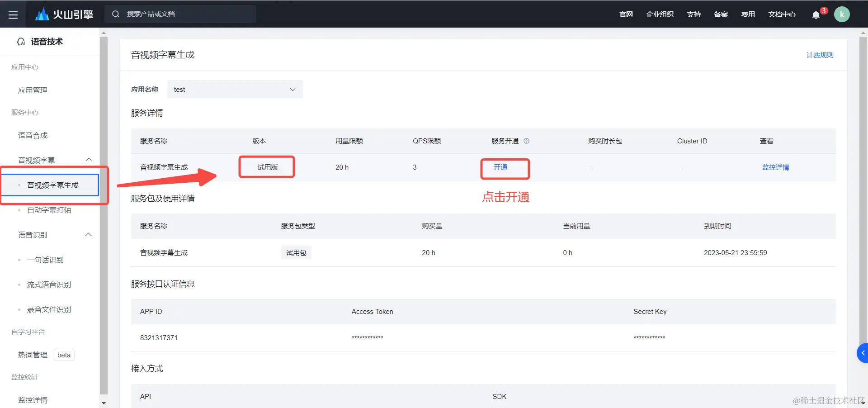The height and width of the screenshot is (408, 868).
Task: Select 音视频字幕生成 in sidebar
Action: 50,185
